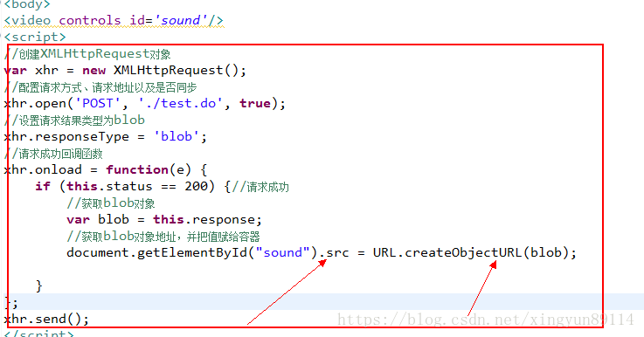Click the true argument in xhr.open
The width and height of the screenshot is (644, 337).
pyautogui.click(x=254, y=103)
